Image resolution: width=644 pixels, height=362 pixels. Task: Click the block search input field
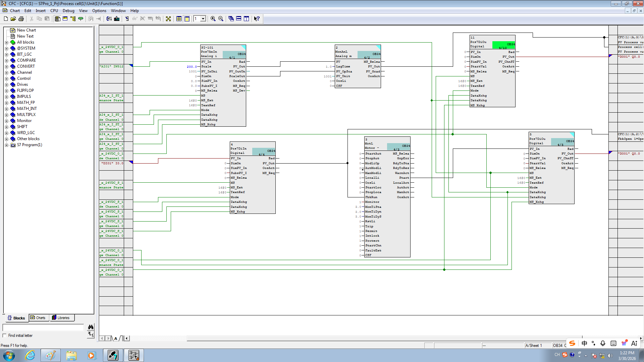[x=43, y=327]
